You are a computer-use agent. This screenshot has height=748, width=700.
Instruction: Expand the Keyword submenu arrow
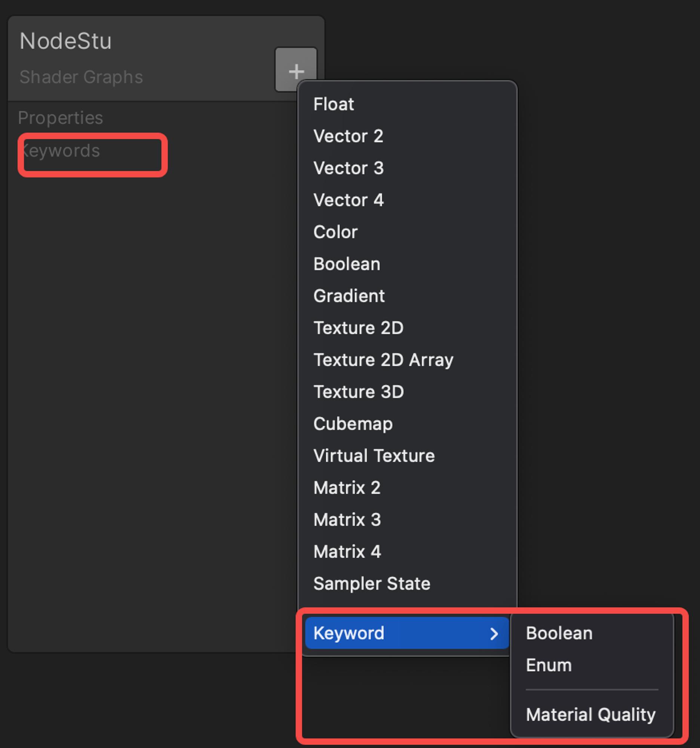point(494,634)
